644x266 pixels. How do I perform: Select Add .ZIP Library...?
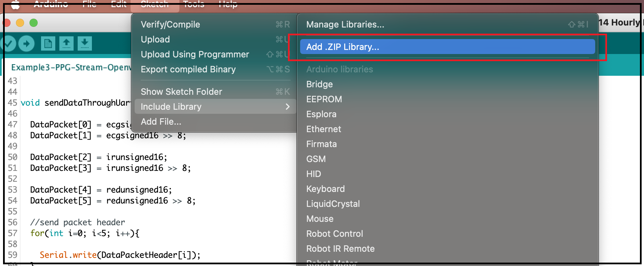tap(448, 47)
